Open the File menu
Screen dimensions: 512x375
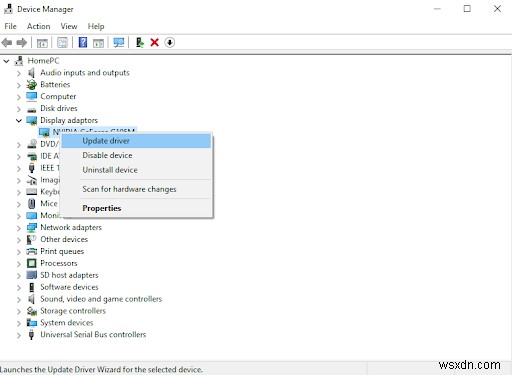coord(11,26)
